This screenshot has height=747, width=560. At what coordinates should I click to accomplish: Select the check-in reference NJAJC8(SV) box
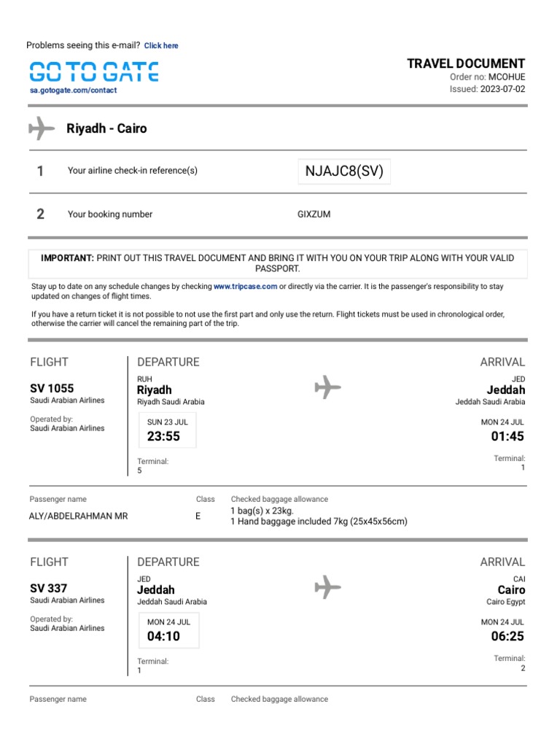[x=344, y=171]
